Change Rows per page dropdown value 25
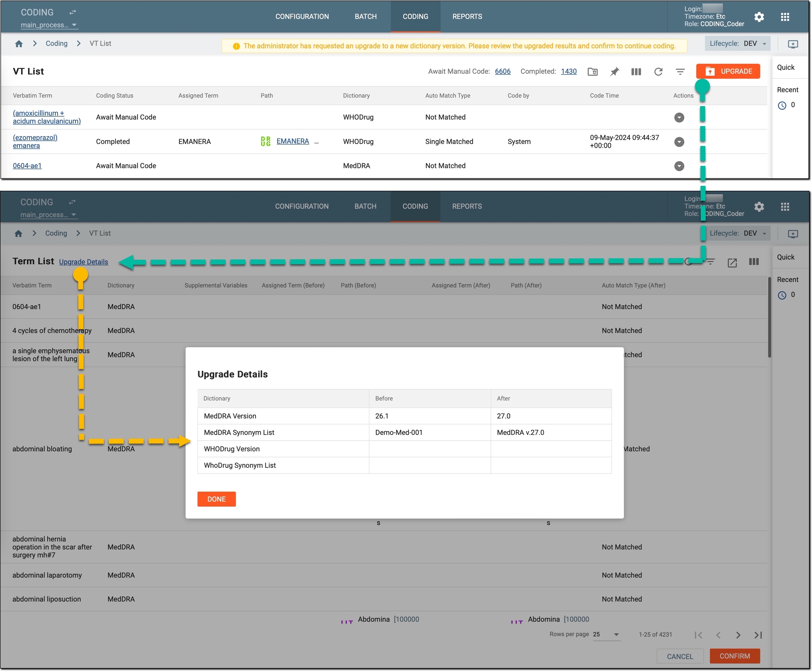812x671 pixels. tap(606, 635)
